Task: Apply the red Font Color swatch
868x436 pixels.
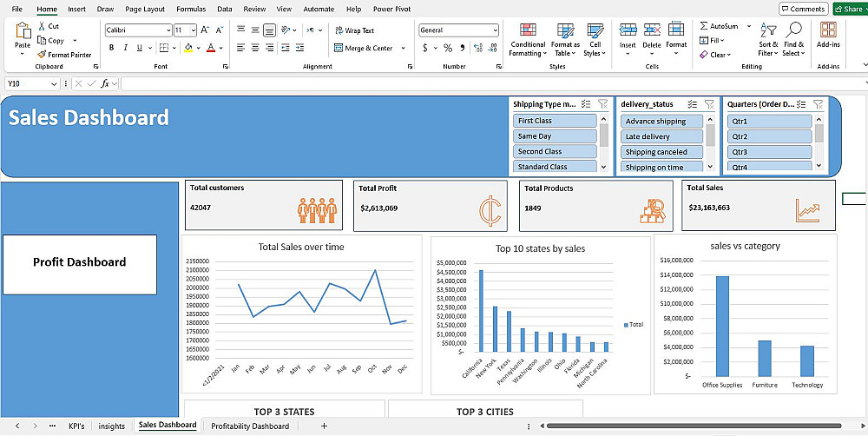Action: click(210, 48)
